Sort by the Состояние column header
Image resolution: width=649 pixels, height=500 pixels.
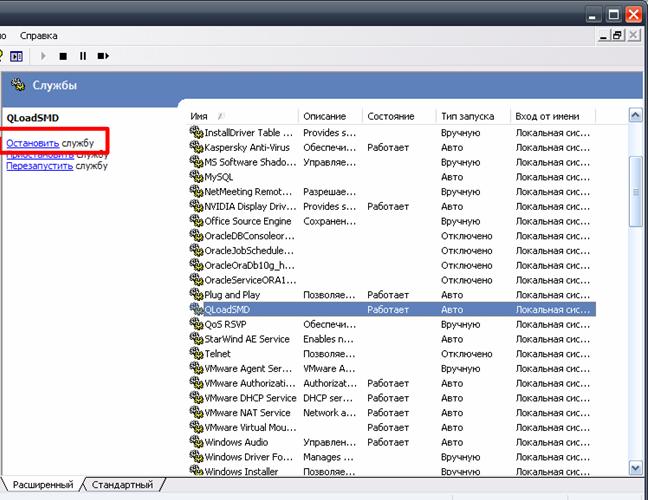(399, 116)
